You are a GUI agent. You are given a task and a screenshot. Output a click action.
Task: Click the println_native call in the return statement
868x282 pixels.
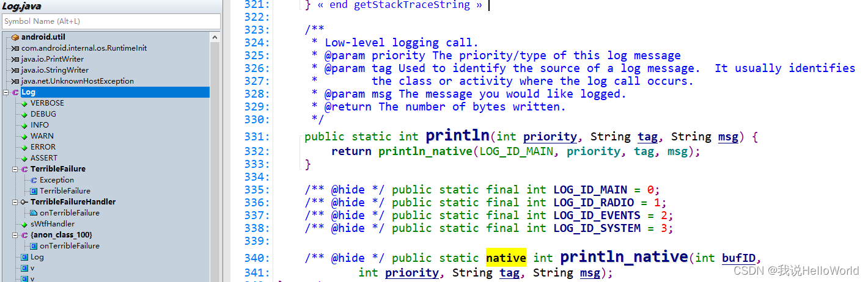coord(425,151)
